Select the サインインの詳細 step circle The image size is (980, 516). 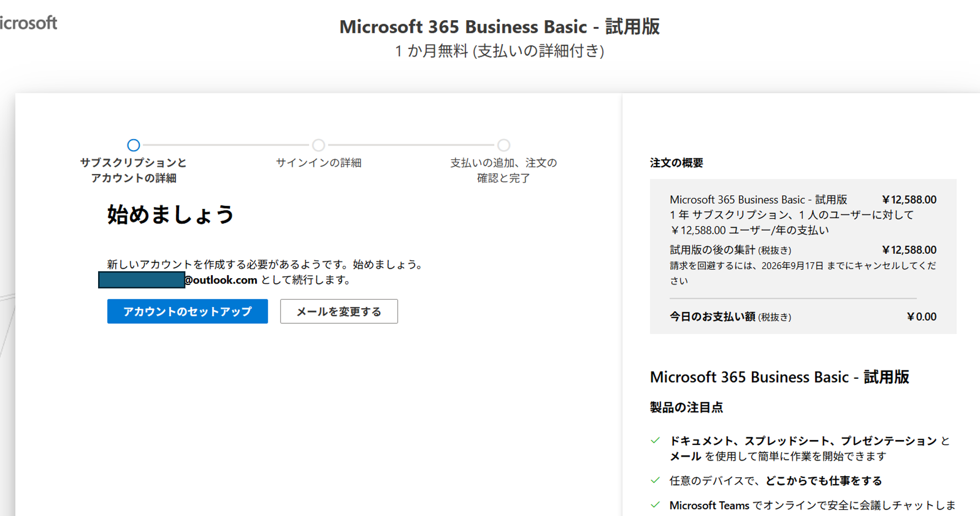[319, 145]
